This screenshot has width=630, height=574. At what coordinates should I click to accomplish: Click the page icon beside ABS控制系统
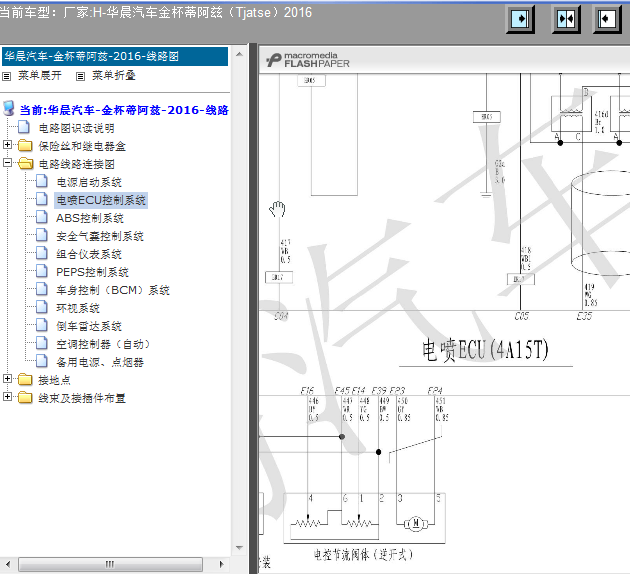click(42, 217)
